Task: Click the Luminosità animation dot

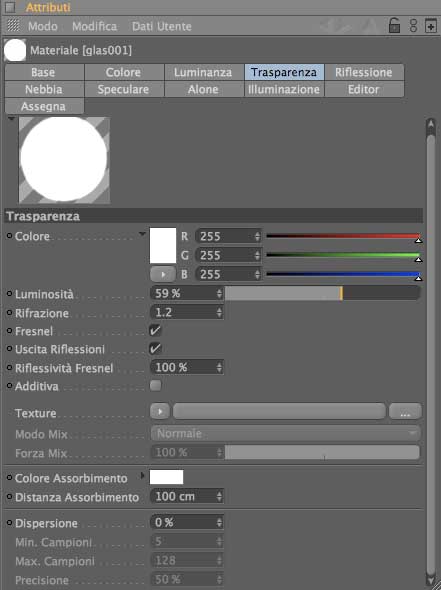Action: pyautogui.click(x=10, y=293)
